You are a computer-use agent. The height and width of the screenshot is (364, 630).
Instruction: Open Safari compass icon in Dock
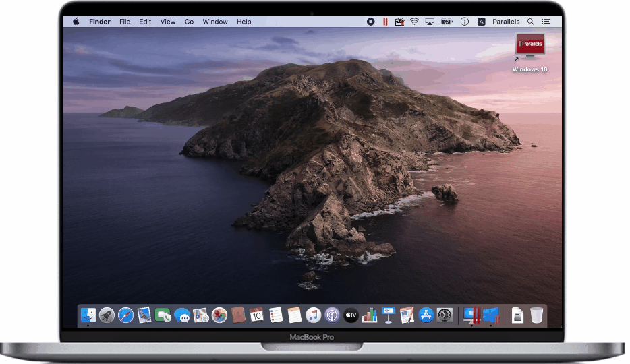[x=125, y=315]
